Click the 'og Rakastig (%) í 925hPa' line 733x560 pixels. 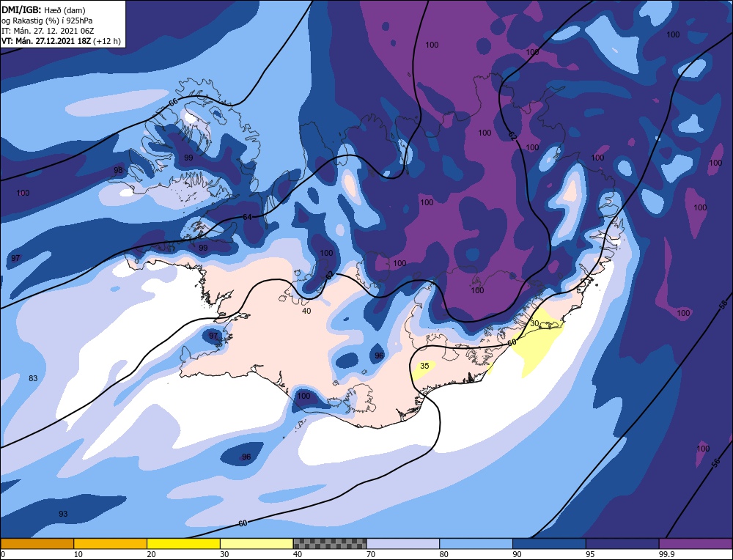47,21
